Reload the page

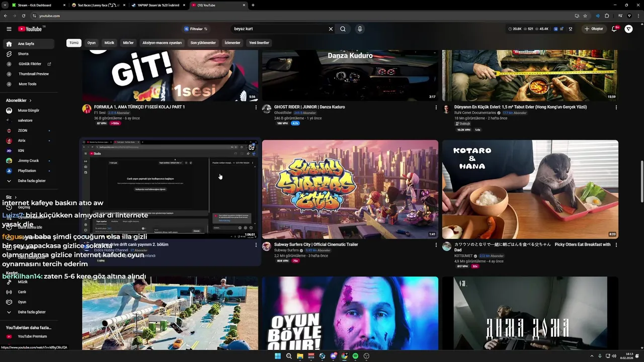[24, 16]
